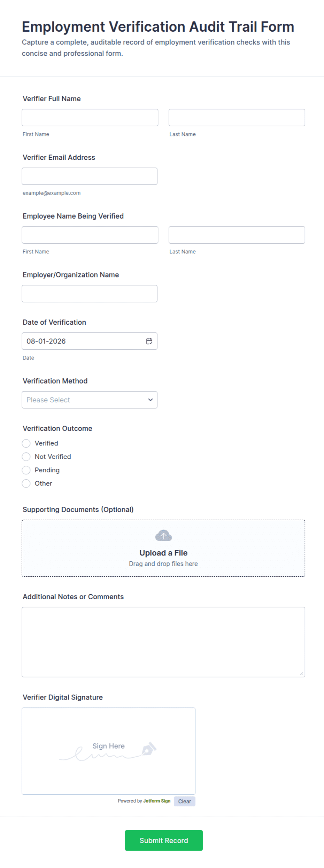Viewport: 324px width, 868px height.
Task: Focus the Employer/Organization Name field
Action: (x=90, y=294)
